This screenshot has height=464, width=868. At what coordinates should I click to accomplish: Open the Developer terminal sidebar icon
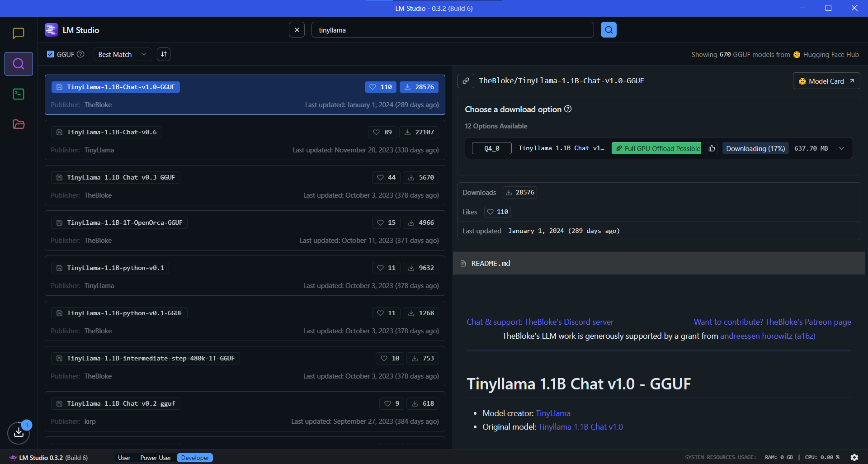(19, 94)
